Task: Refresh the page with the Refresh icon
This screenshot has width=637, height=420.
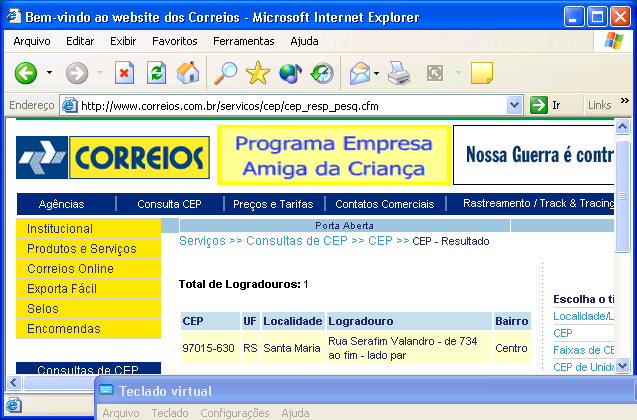Action: point(156,73)
